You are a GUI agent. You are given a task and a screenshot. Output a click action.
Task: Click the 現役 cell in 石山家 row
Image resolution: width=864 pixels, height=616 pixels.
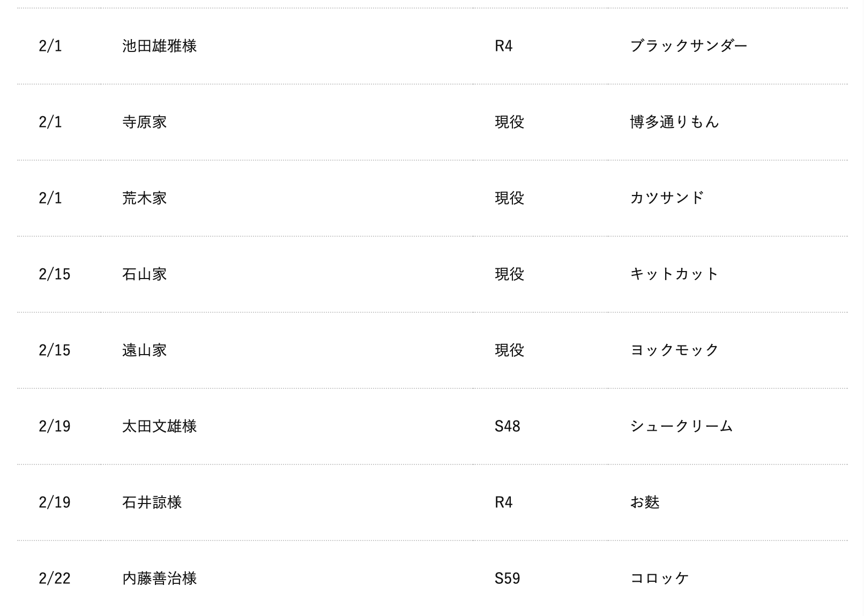(509, 274)
